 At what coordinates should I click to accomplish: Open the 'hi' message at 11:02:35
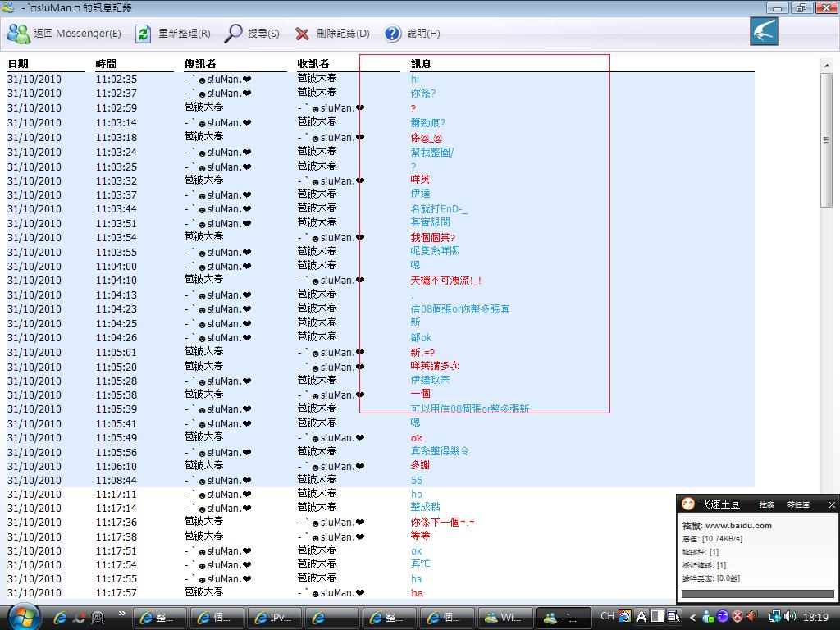pyautogui.click(x=415, y=80)
